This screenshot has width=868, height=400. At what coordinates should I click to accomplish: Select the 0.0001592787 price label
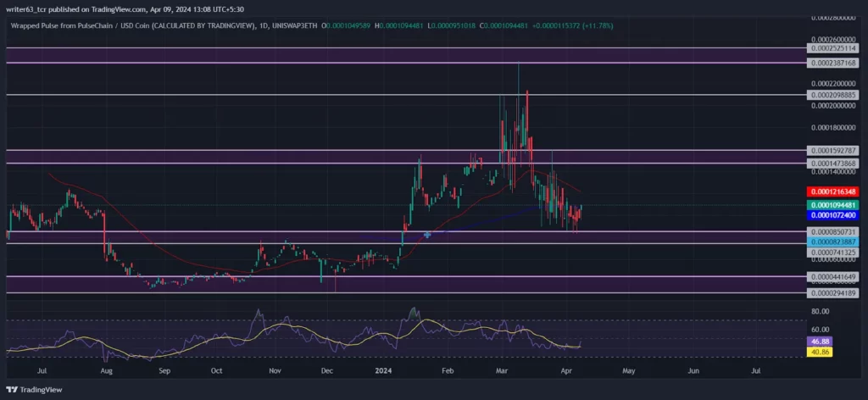coord(833,150)
